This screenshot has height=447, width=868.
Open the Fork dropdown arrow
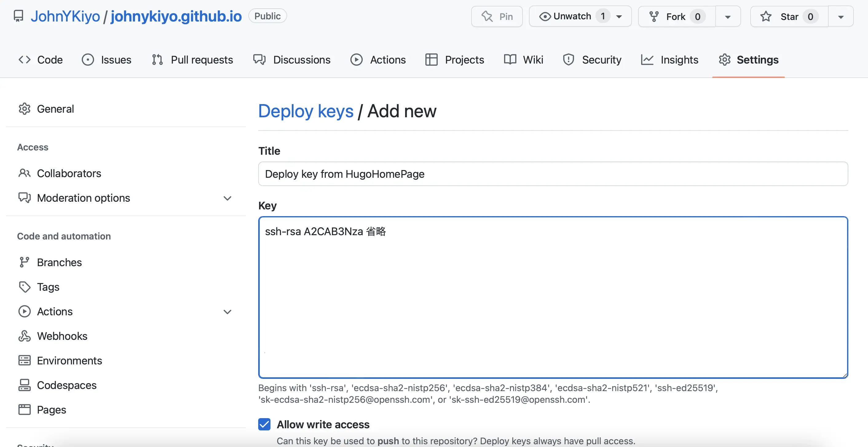point(728,17)
